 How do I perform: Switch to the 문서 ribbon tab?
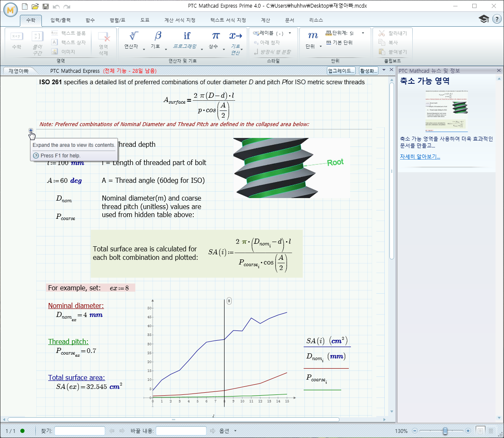(x=290, y=20)
